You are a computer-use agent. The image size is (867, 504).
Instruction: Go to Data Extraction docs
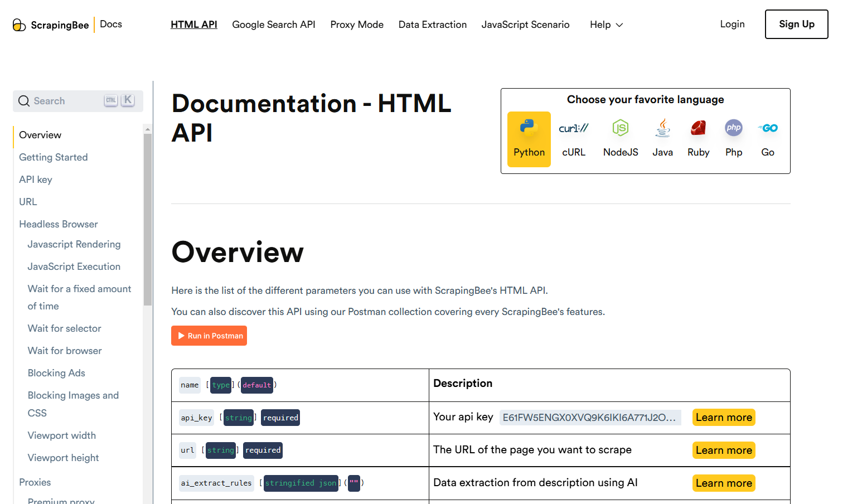point(433,25)
